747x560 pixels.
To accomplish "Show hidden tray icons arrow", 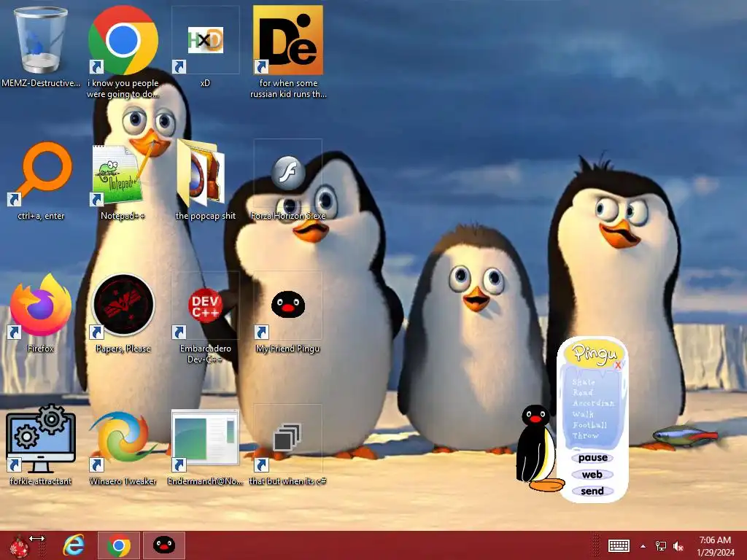I will click(x=643, y=546).
